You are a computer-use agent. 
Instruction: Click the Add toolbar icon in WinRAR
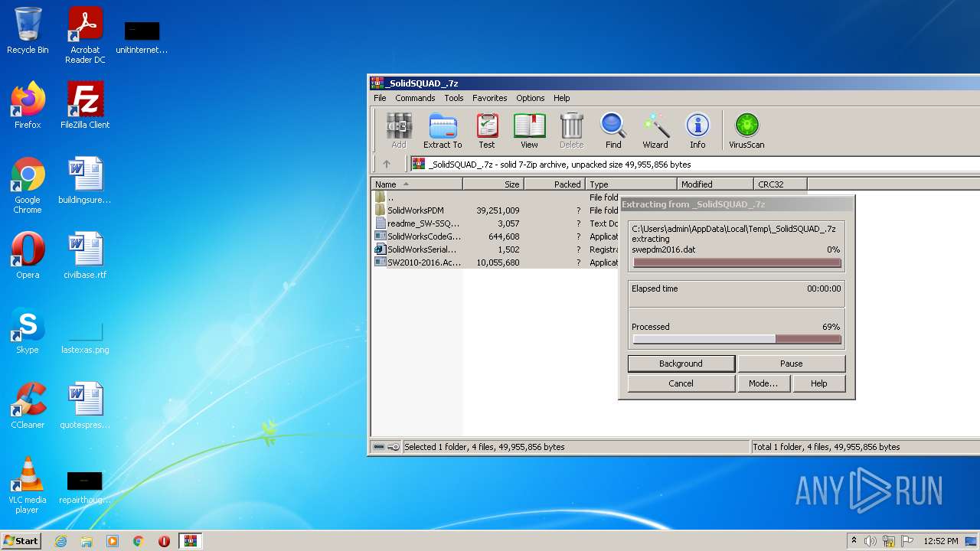pos(399,130)
